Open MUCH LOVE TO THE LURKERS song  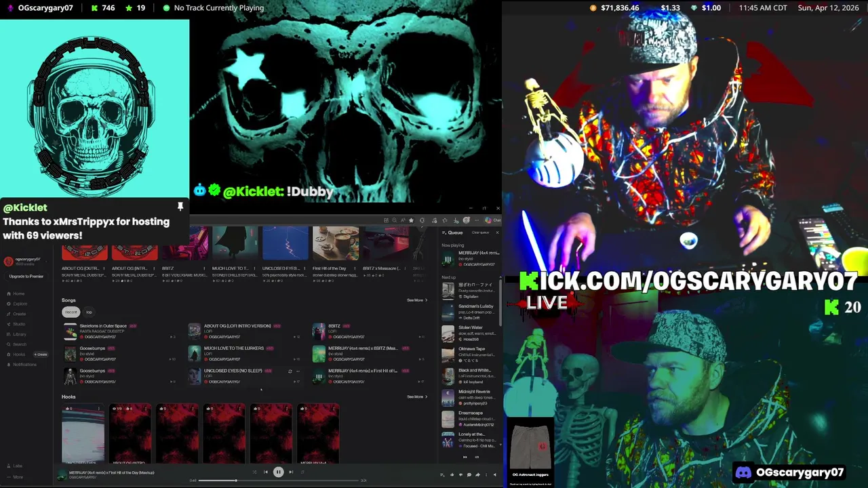pyautogui.click(x=234, y=348)
